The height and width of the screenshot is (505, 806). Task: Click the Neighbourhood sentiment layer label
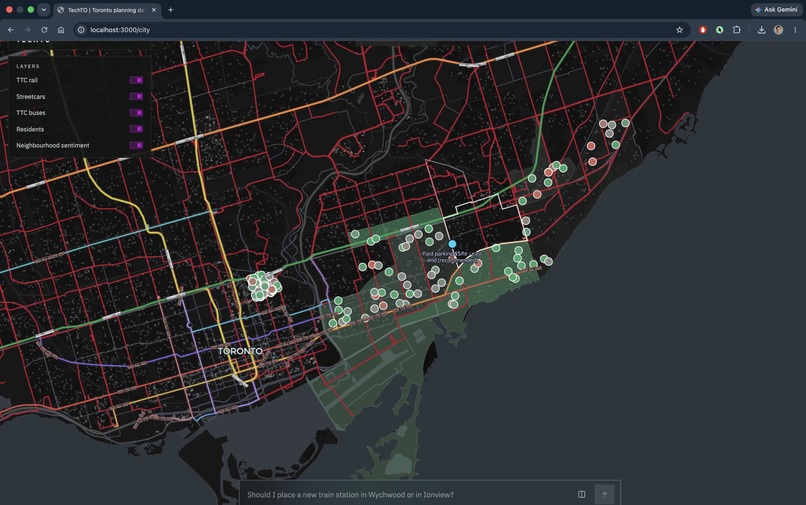[x=52, y=146]
